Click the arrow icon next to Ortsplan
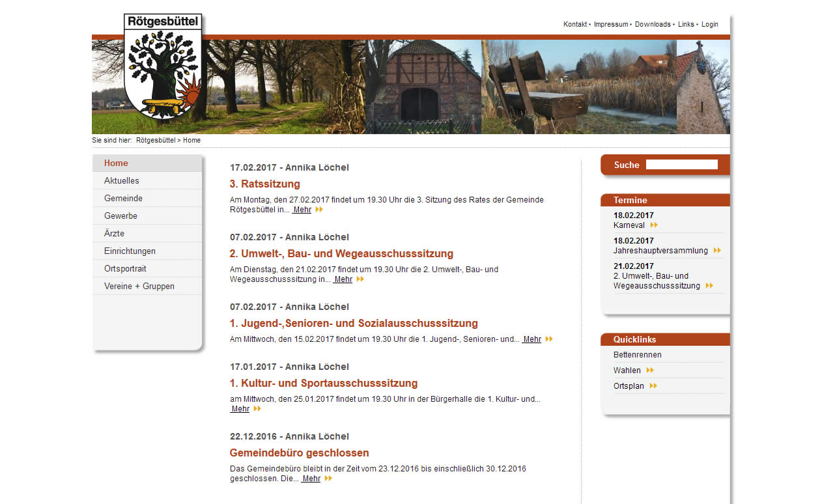 (653, 386)
